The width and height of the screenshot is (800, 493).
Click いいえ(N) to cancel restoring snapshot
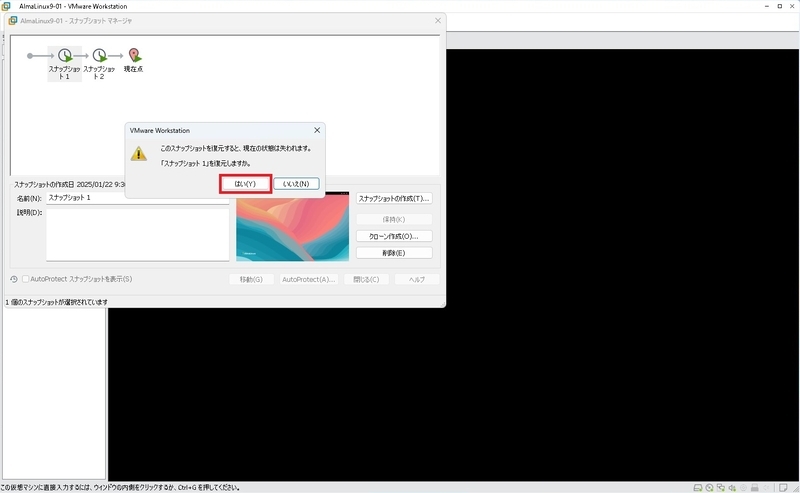[x=296, y=184]
